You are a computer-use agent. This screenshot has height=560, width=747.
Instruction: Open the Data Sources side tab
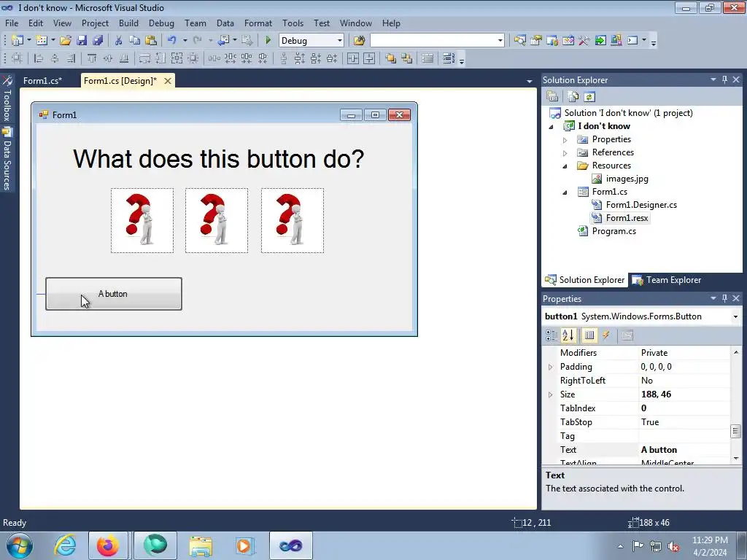[x=7, y=159]
